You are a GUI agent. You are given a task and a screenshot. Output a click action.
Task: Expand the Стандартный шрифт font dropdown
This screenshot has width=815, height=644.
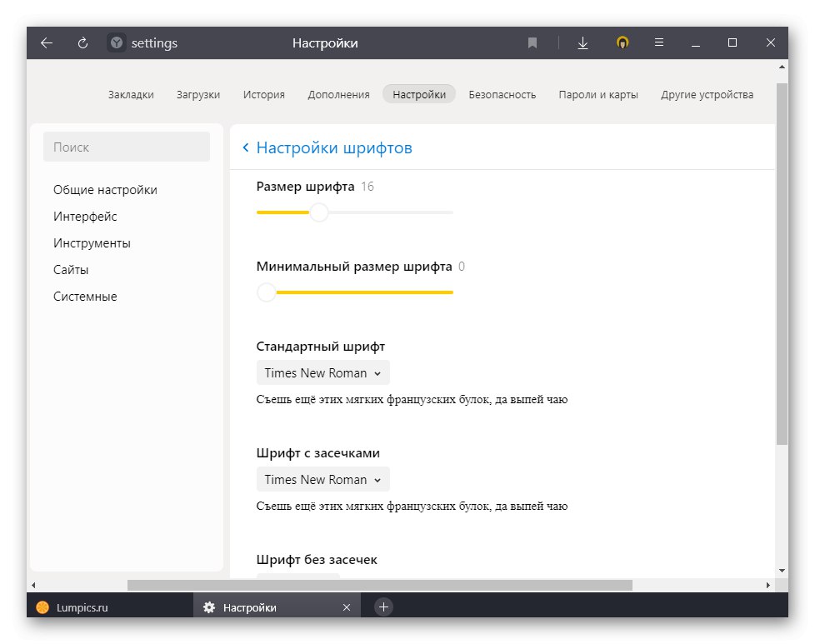(322, 373)
